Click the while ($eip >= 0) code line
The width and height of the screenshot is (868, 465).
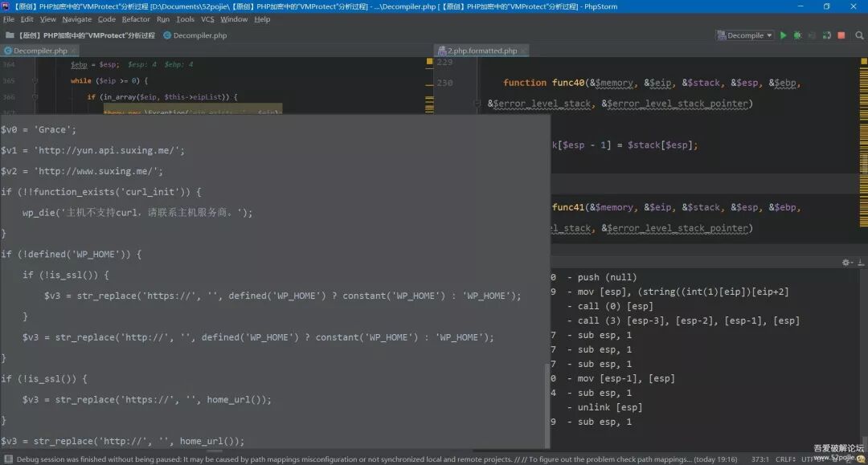point(109,81)
